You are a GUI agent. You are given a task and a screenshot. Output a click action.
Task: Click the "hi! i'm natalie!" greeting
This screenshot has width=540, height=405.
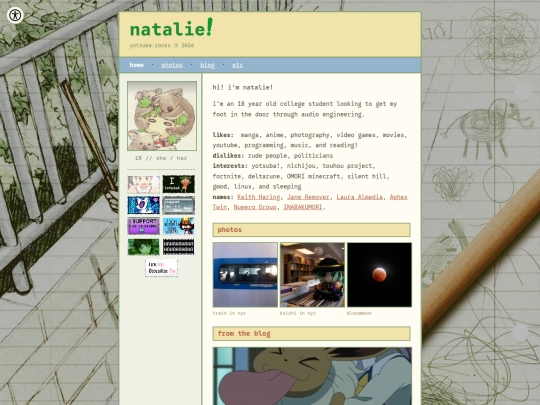click(x=243, y=87)
